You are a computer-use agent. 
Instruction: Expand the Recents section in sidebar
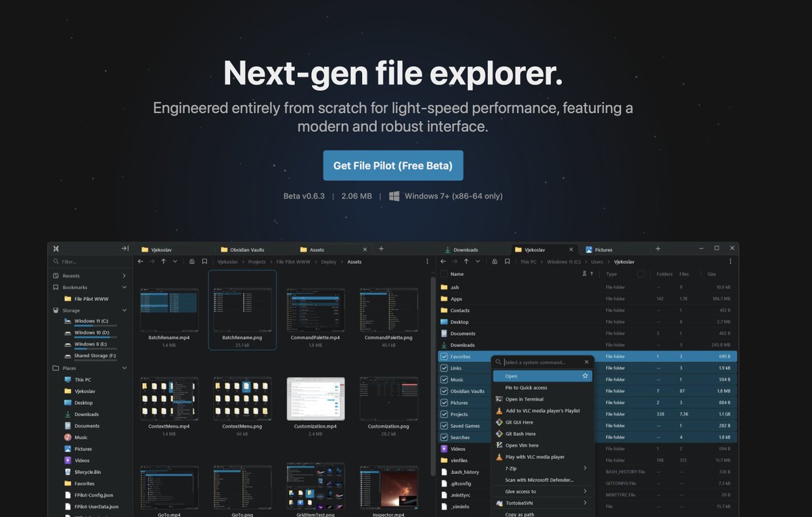point(124,275)
